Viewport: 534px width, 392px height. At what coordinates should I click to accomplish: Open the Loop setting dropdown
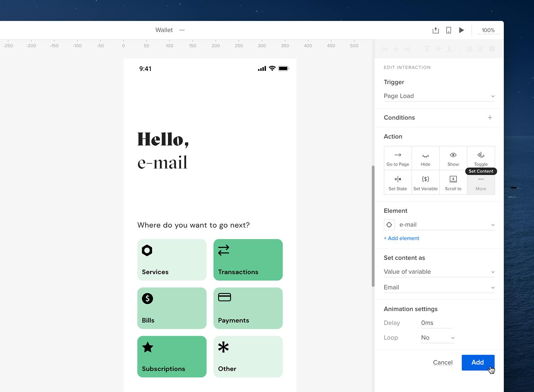tap(437, 337)
